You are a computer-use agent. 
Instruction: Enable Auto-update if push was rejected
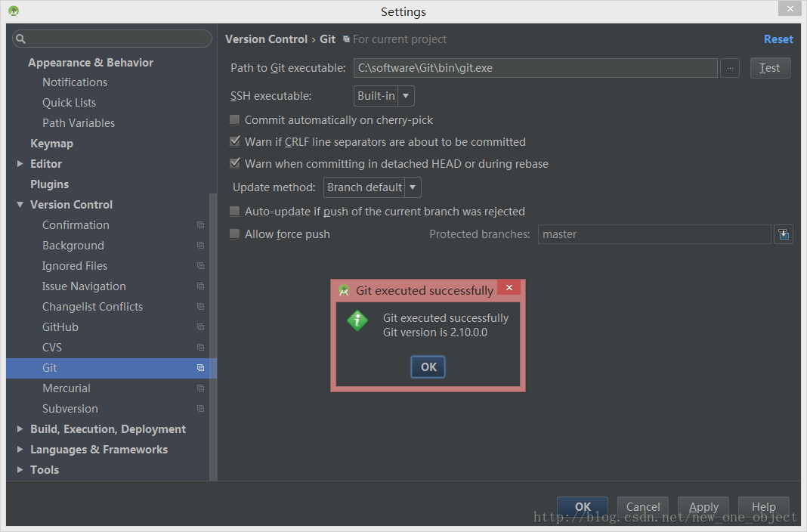[x=235, y=212]
